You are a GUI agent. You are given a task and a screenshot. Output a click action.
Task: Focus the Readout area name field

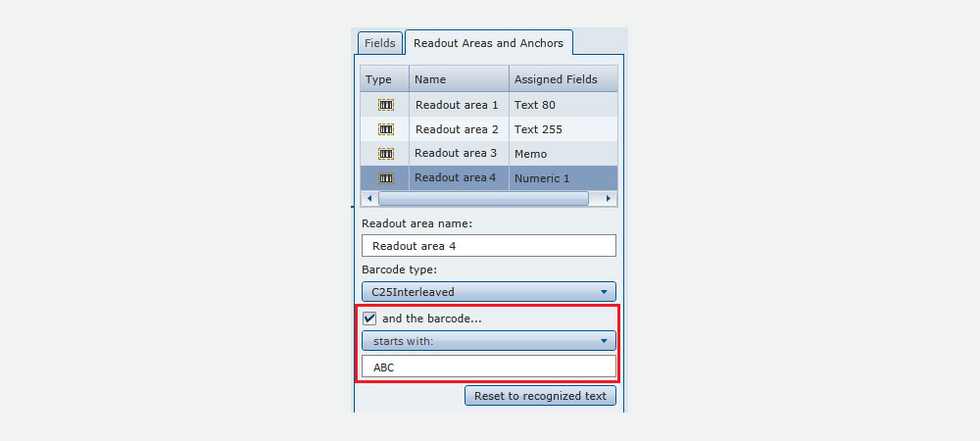(x=489, y=245)
